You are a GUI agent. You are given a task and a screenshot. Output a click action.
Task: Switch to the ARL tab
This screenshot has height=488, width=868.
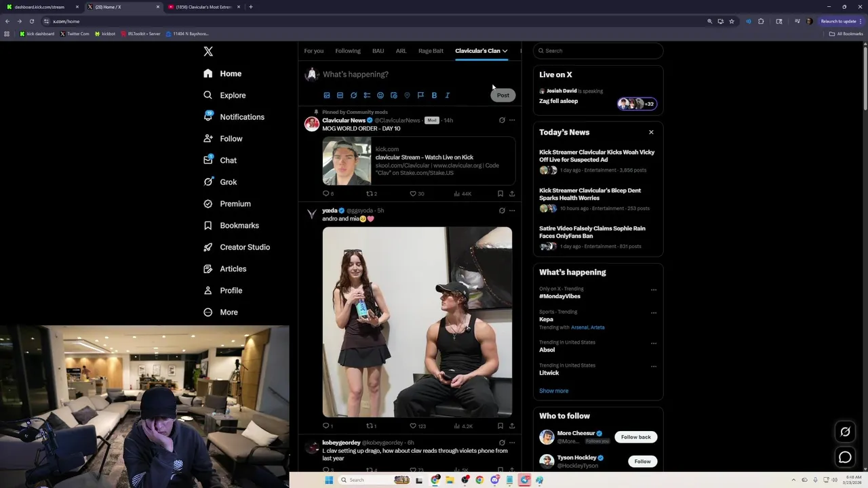pos(401,51)
